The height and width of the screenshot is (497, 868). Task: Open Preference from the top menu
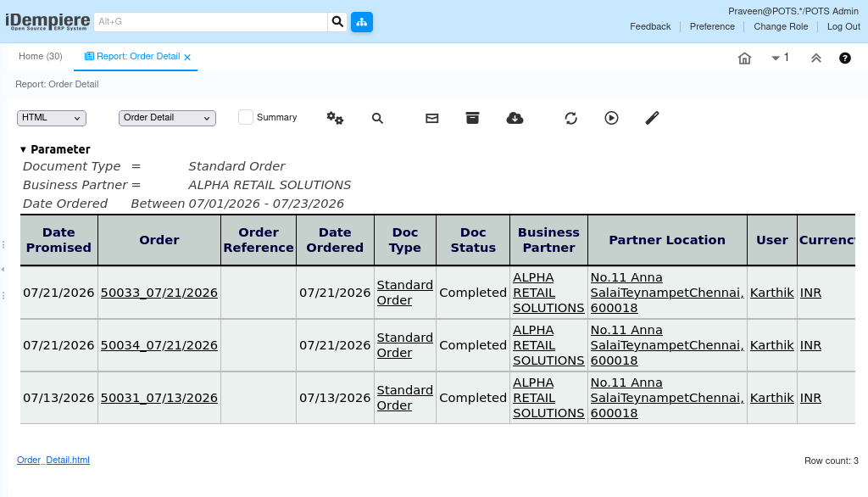(712, 26)
